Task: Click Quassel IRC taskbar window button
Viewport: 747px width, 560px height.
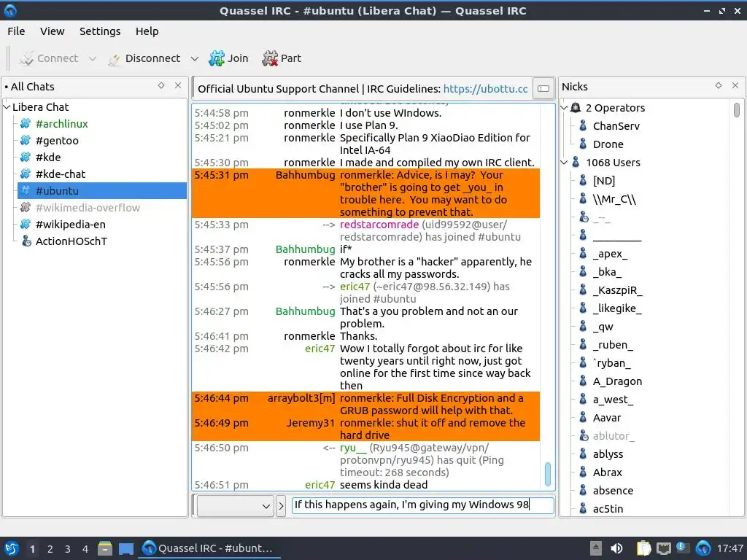Action: pyautogui.click(x=209, y=548)
